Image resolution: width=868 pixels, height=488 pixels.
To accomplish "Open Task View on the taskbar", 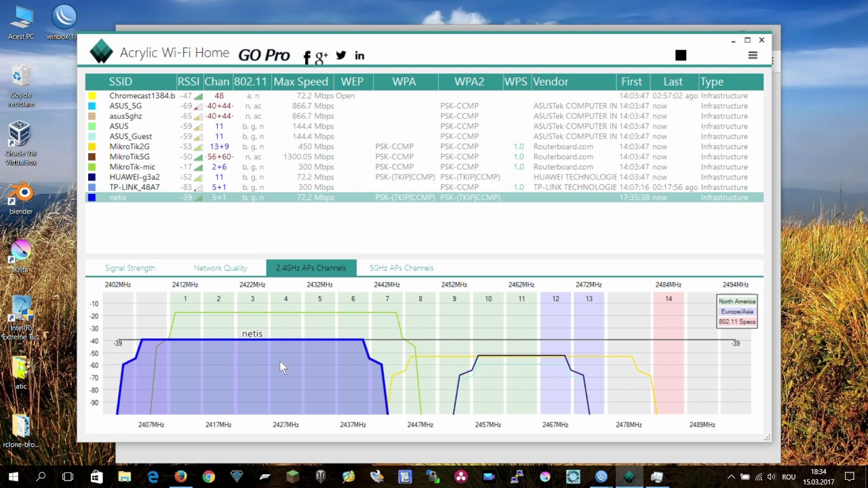I will click(68, 476).
